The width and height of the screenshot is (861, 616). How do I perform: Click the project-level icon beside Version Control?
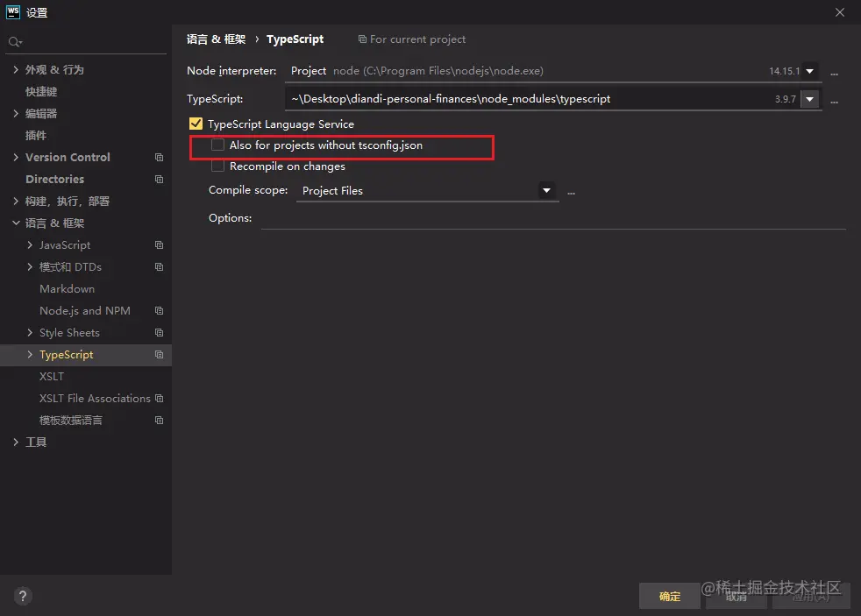(160, 158)
